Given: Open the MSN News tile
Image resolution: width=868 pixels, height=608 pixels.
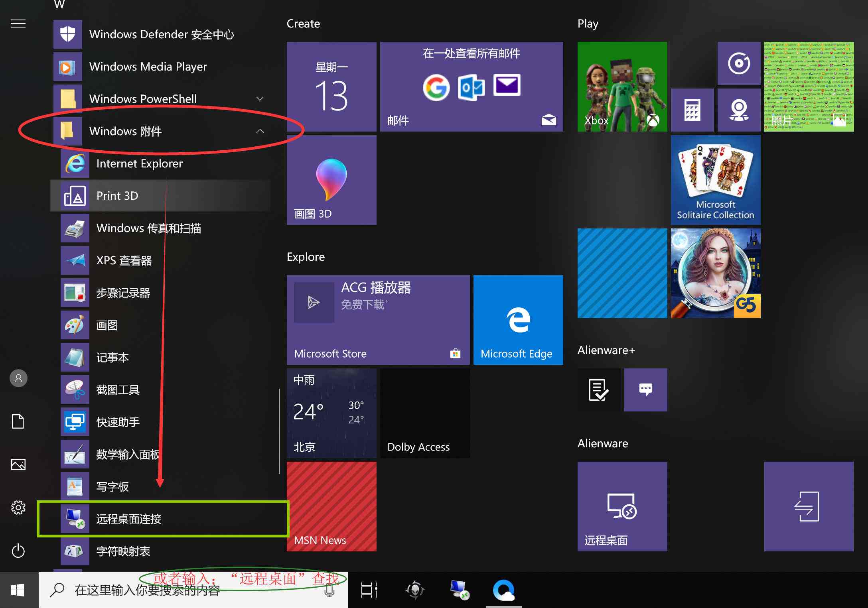Looking at the screenshot, I should (331, 506).
